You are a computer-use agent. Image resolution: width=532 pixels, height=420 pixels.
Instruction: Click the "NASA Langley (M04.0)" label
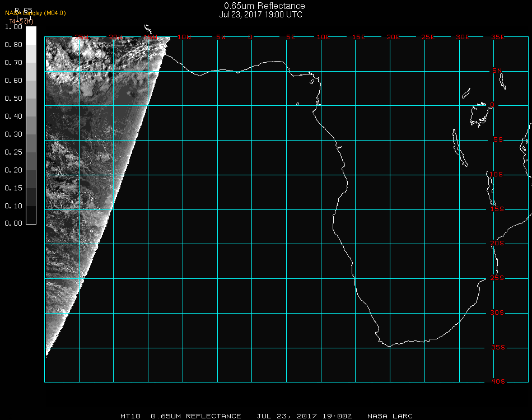click(35, 13)
